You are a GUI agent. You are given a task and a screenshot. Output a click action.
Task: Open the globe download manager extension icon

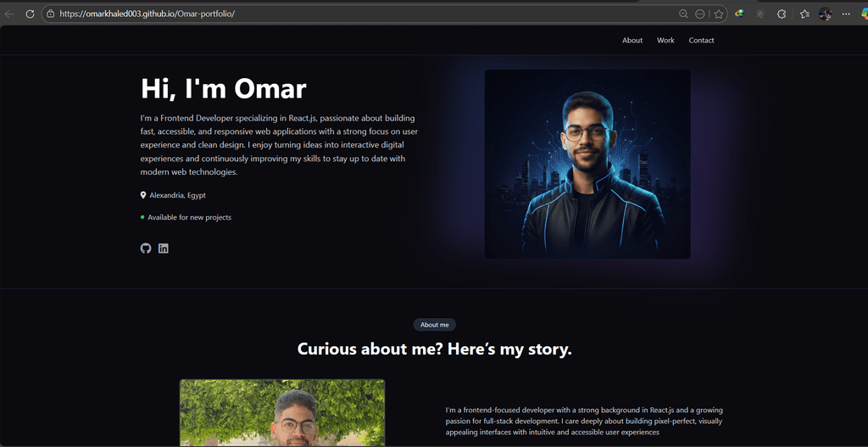click(739, 14)
